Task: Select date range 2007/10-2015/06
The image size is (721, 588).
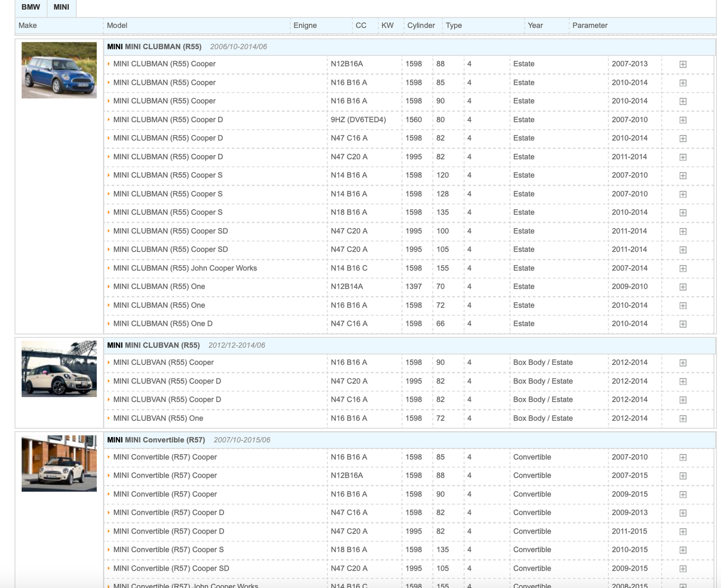Action: tap(242, 440)
